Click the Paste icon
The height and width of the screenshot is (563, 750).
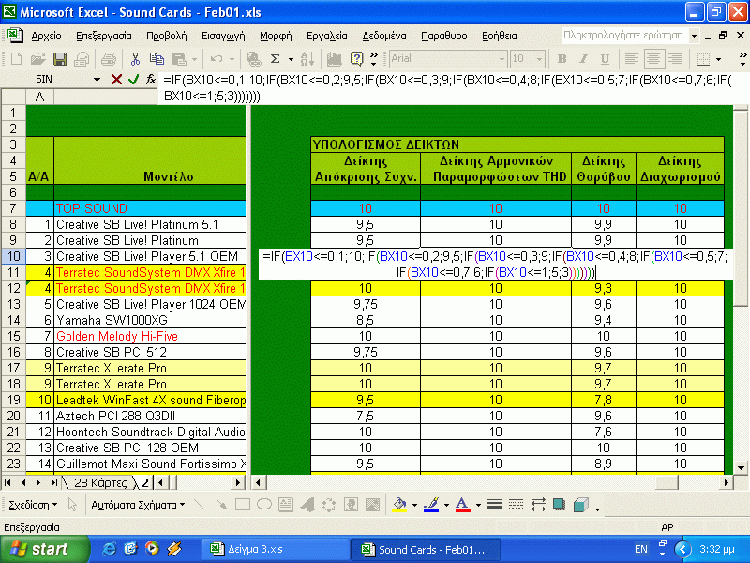[179, 59]
